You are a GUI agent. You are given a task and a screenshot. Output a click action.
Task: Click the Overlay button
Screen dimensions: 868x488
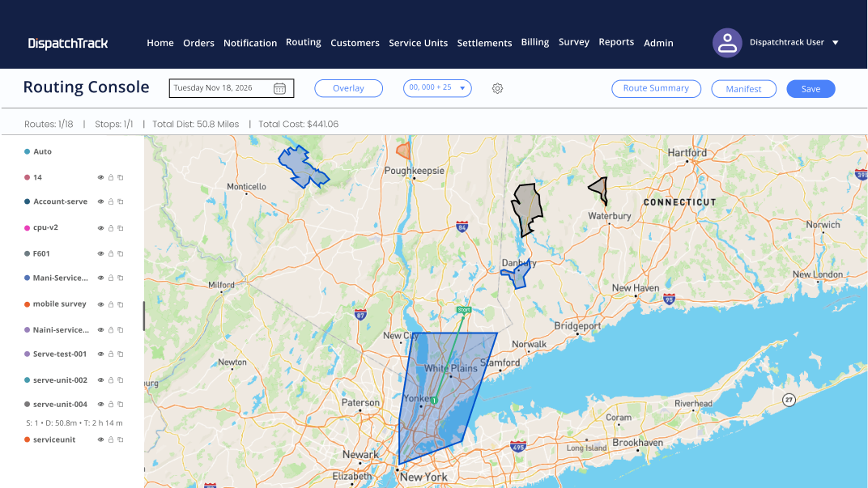[x=348, y=88]
